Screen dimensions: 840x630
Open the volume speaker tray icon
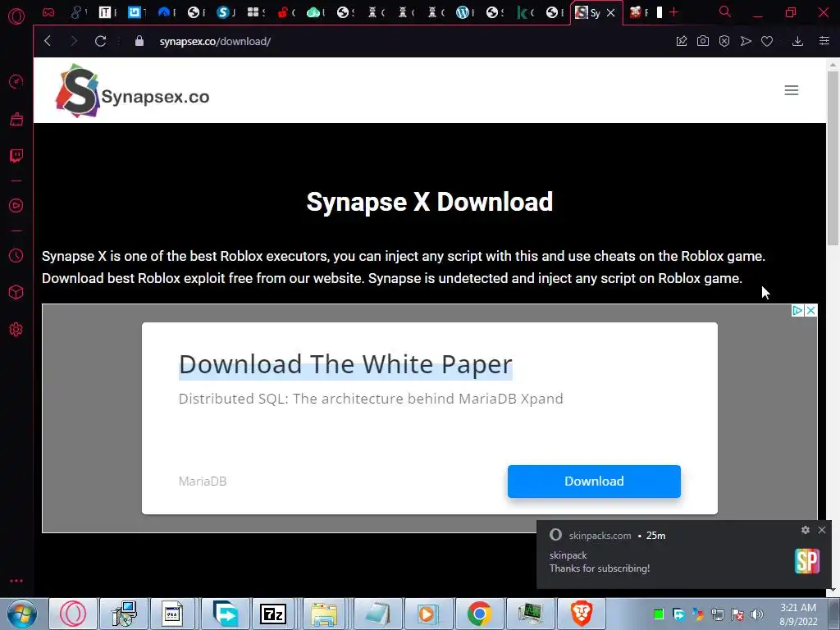[756, 614]
